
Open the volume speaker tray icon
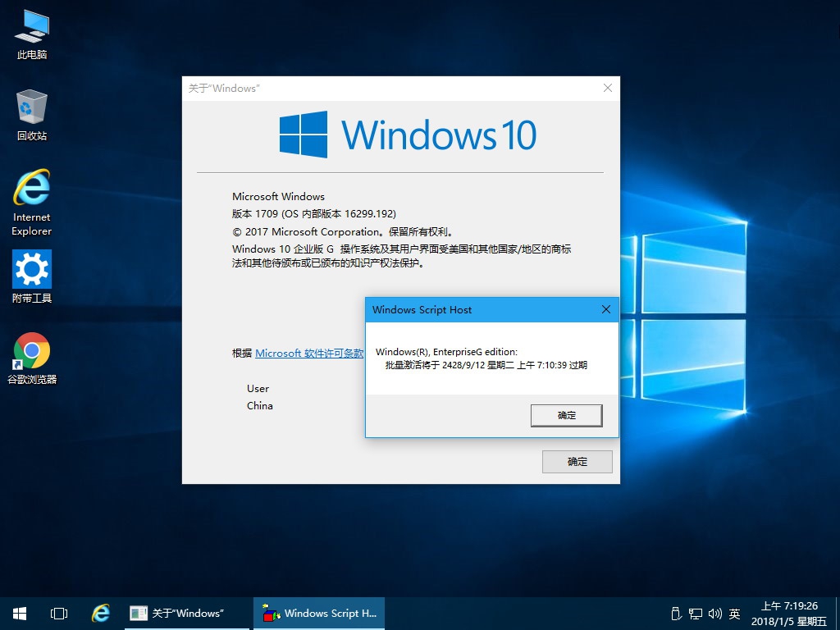(714, 614)
